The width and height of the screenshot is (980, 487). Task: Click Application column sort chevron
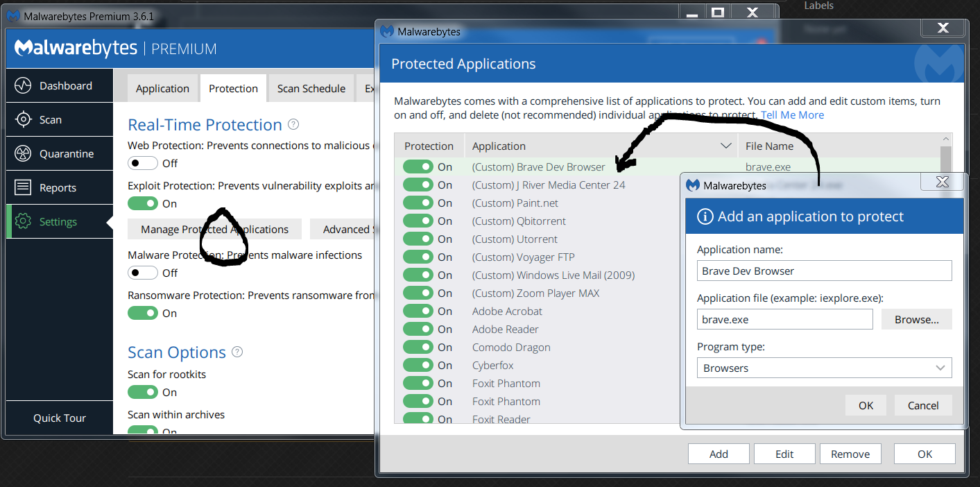tap(726, 146)
